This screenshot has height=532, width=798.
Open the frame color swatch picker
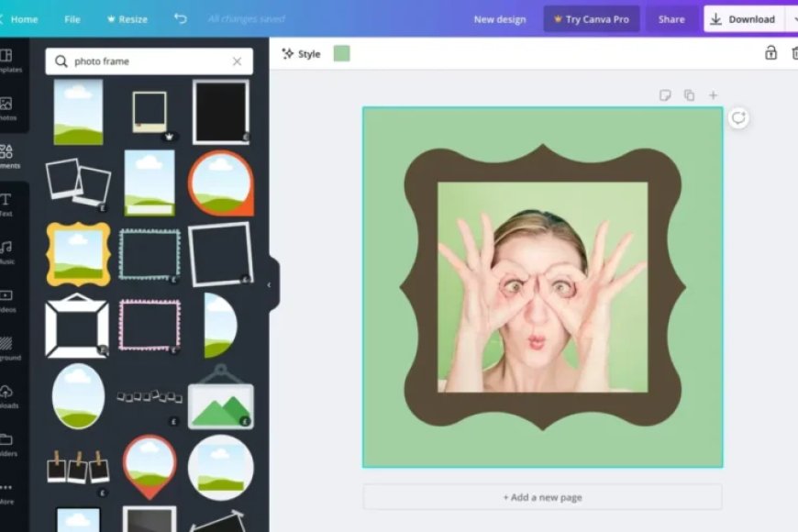(x=340, y=53)
